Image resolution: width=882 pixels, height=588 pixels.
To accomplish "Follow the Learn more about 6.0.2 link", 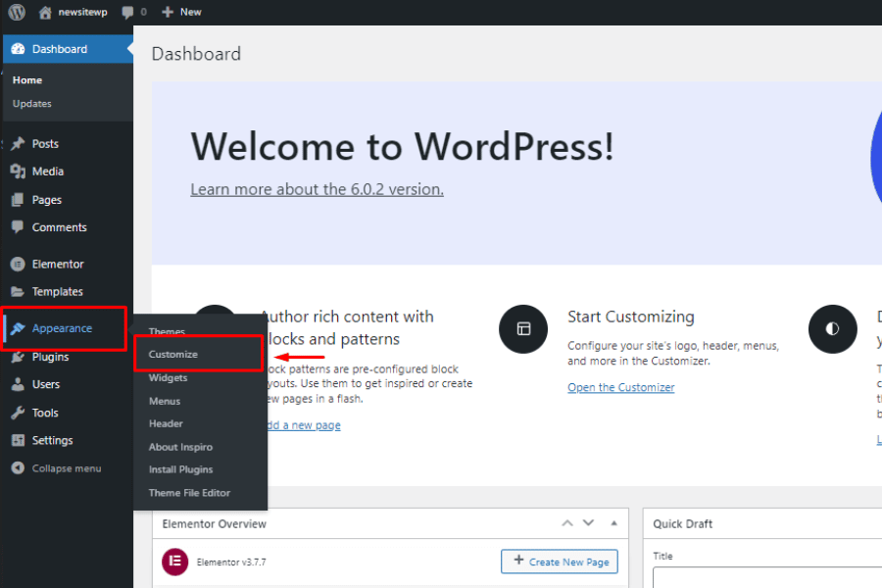I will pyautogui.click(x=317, y=189).
